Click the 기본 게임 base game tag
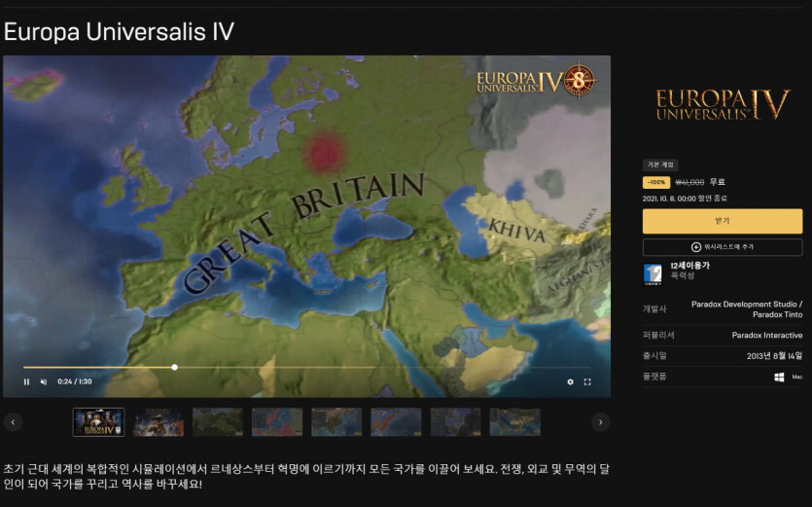812x507 pixels. coord(660,164)
